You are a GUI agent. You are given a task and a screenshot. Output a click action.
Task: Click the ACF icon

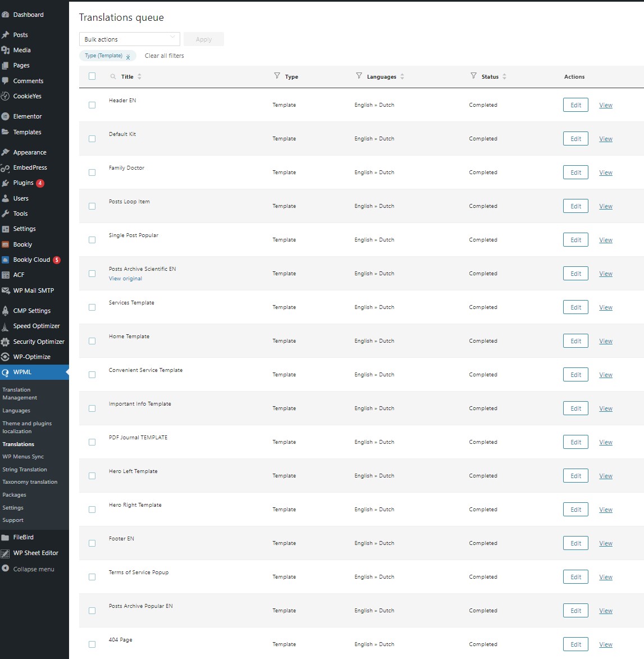coord(6,275)
